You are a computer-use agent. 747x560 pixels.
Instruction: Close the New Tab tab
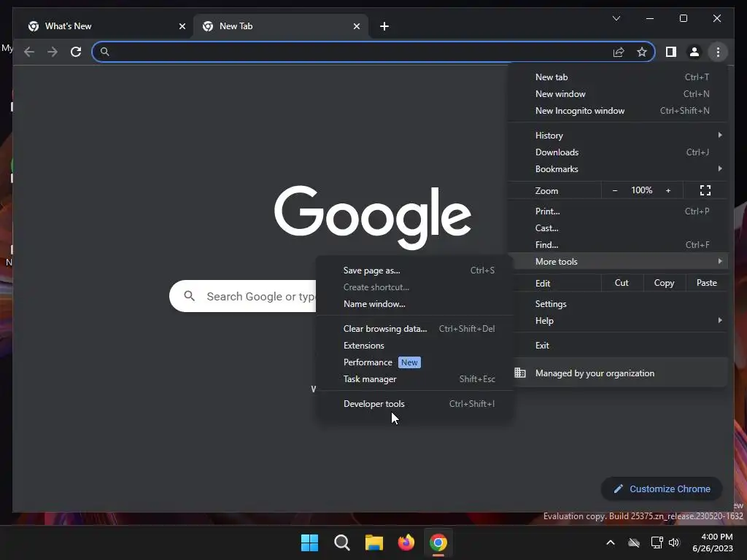pyautogui.click(x=356, y=26)
